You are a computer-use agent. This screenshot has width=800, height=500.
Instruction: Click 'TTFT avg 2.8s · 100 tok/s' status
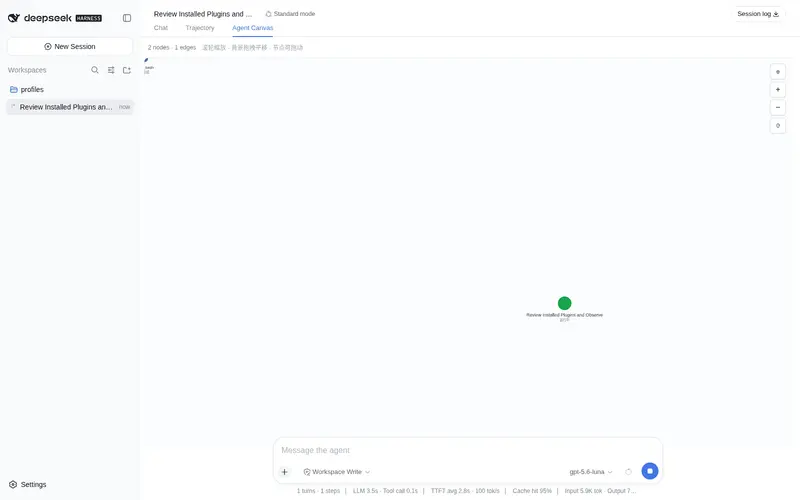pos(465,491)
